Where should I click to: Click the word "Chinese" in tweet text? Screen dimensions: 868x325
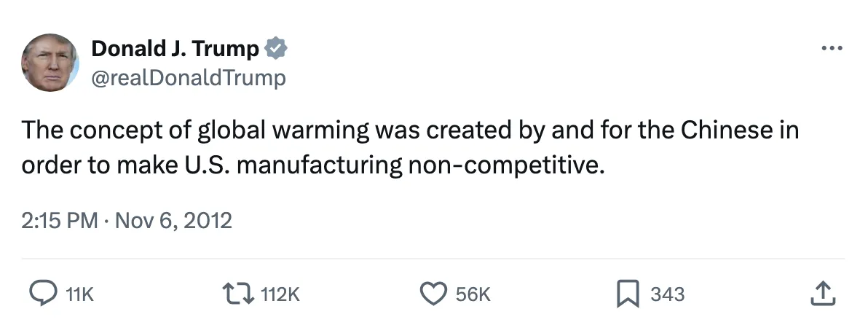tap(726, 131)
